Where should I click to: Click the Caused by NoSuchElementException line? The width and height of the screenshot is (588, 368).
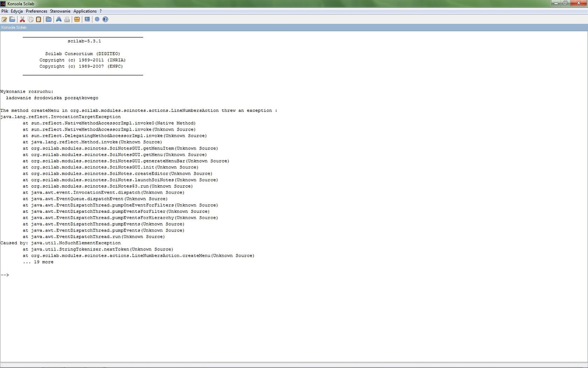click(x=61, y=243)
